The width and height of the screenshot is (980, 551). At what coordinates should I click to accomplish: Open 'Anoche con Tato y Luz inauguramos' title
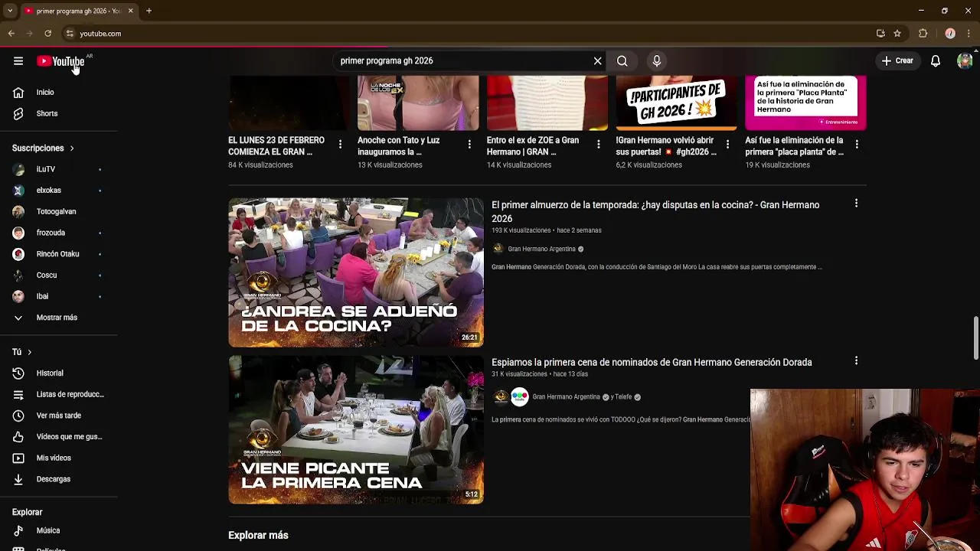click(x=398, y=146)
